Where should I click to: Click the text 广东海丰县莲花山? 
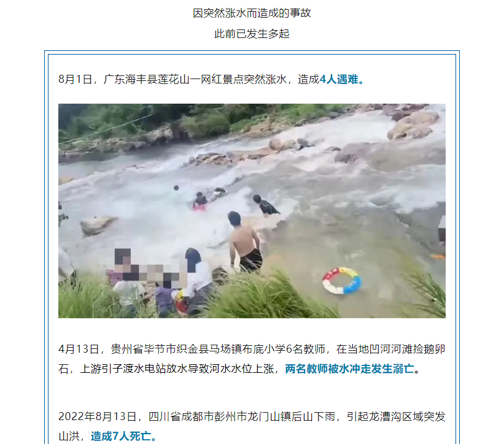coord(146,79)
